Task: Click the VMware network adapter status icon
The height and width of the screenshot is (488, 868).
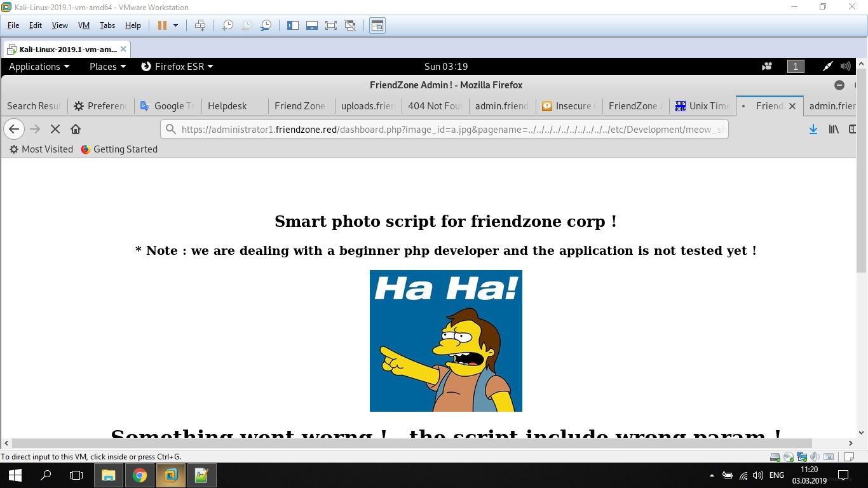Action: (x=802, y=457)
